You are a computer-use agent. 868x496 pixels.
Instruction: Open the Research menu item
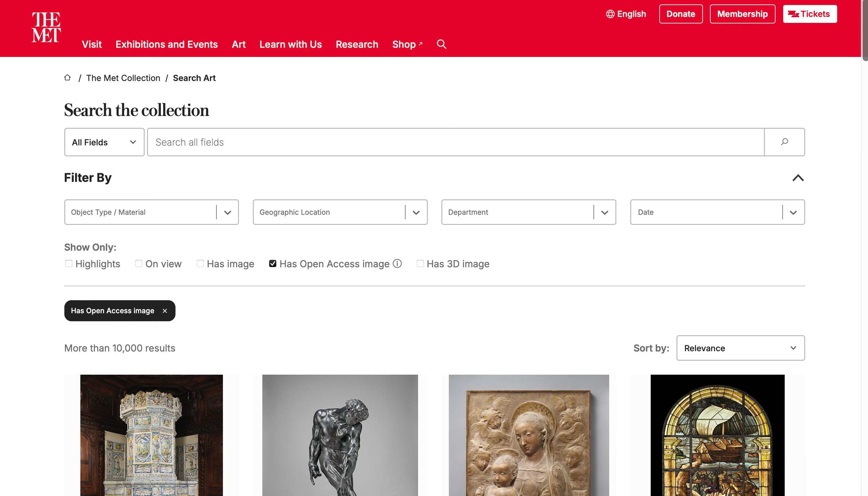(357, 44)
